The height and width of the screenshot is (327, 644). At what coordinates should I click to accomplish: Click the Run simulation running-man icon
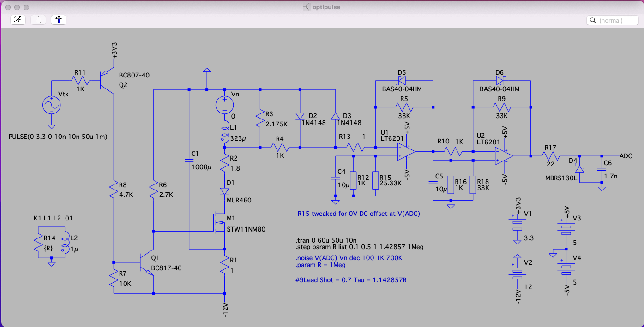18,20
